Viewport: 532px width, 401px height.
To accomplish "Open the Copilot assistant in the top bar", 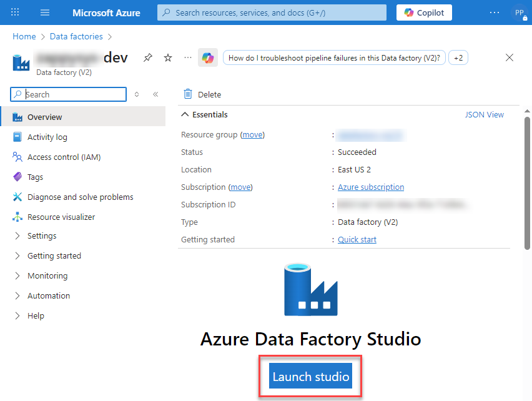I will click(x=423, y=12).
